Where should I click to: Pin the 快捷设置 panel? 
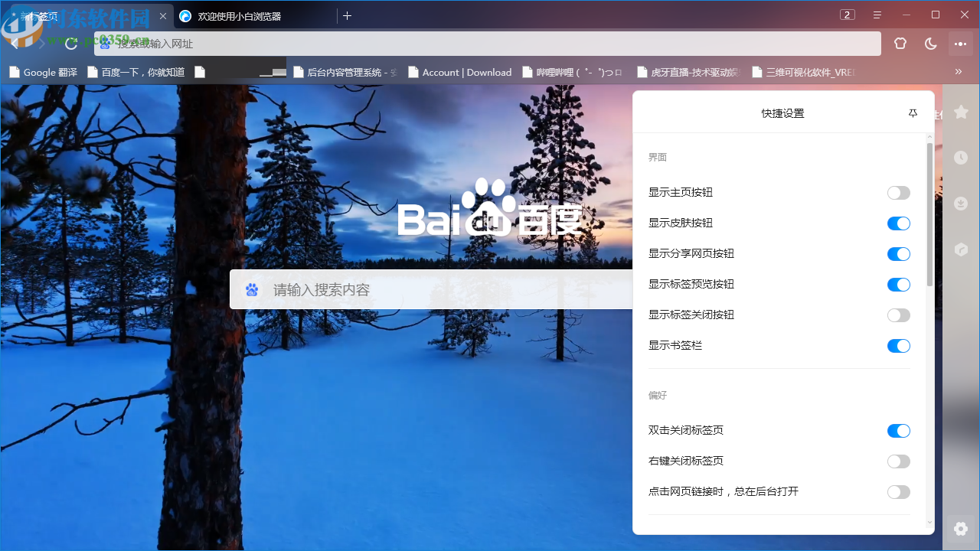point(913,112)
